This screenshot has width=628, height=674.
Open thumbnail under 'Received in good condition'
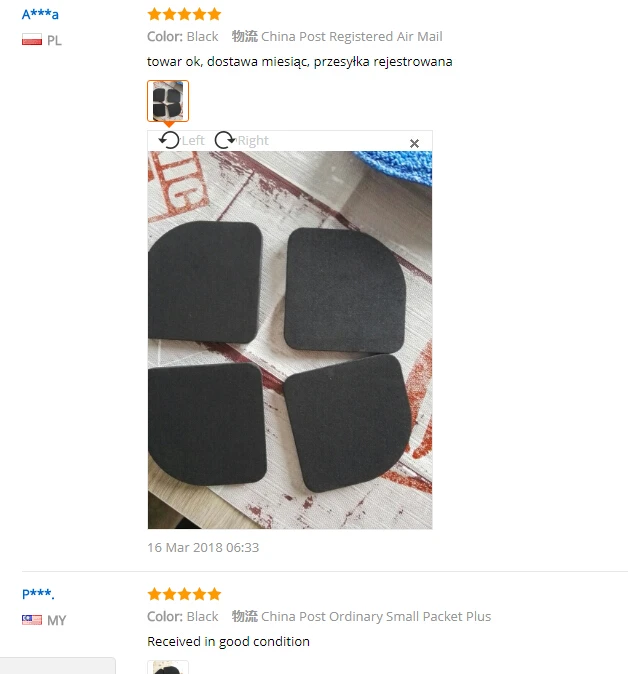click(x=168, y=667)
